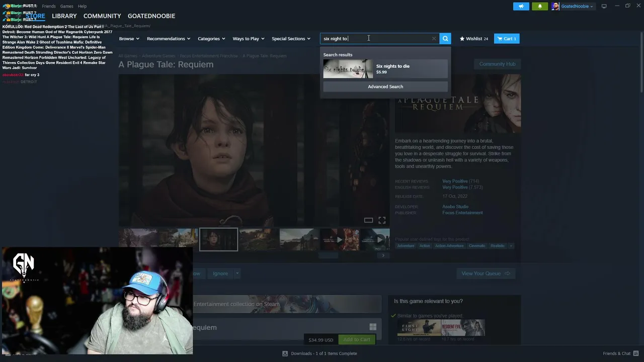644x362 pixels.
Task: Open the dropdown arrow beside Ignore
Action: pos(237,274)
